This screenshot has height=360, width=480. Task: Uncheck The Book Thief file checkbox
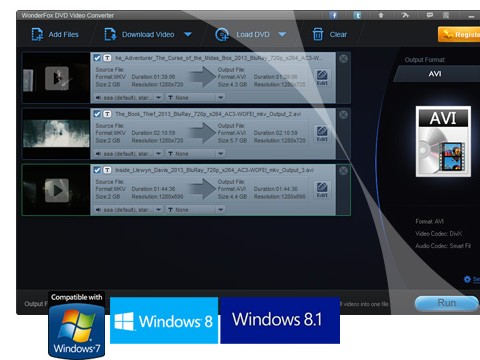pyautogui.click(x=97, y=114)
